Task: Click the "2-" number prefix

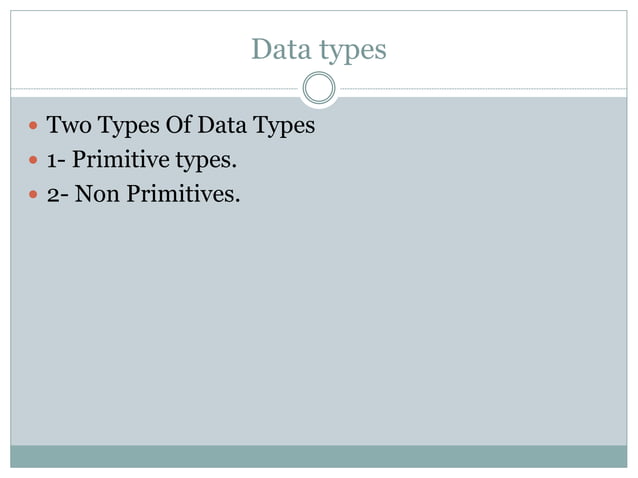Action: coord(57,192)
